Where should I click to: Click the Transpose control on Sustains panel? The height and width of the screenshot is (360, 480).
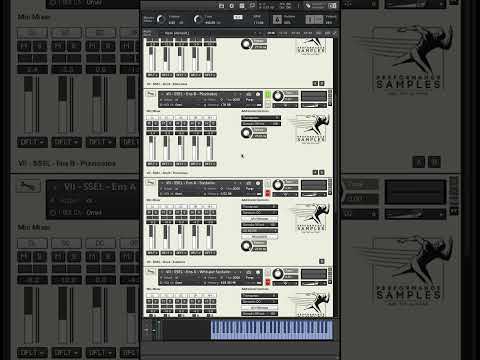260,207
